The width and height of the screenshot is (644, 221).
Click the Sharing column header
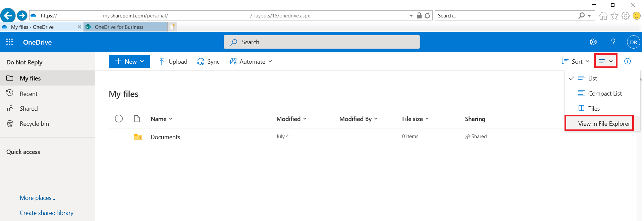point(475,119)
